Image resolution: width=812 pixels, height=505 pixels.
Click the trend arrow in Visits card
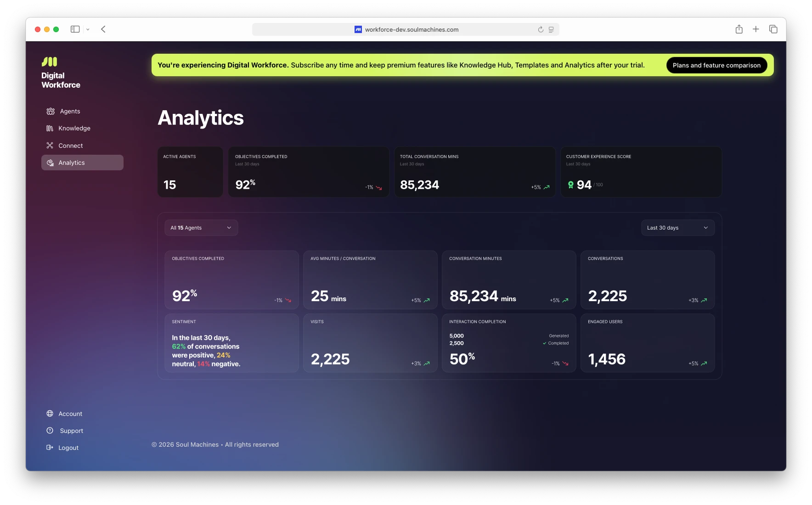[427, 364]
